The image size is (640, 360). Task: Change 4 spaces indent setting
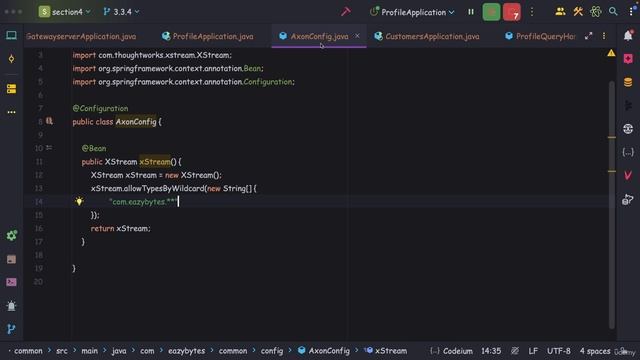[x=595, y=351]
